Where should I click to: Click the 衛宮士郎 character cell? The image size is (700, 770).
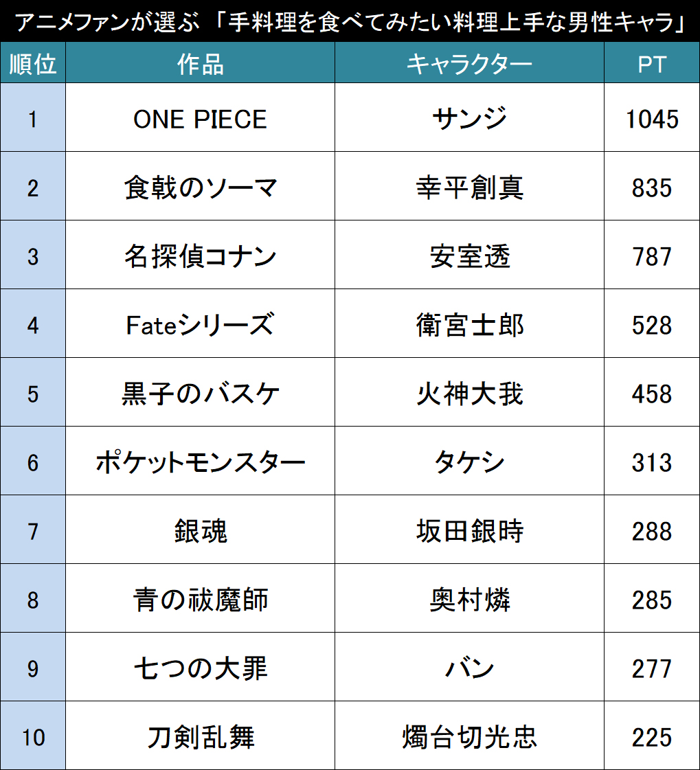(470, 324)
